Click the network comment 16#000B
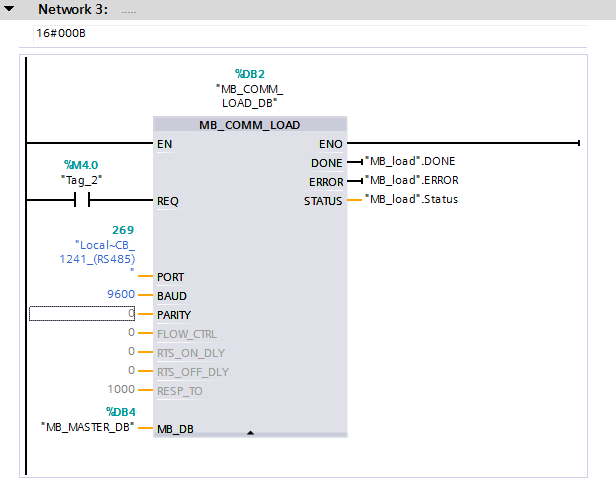This screenshot has width=616, height=484. click(x=61, y=33)
